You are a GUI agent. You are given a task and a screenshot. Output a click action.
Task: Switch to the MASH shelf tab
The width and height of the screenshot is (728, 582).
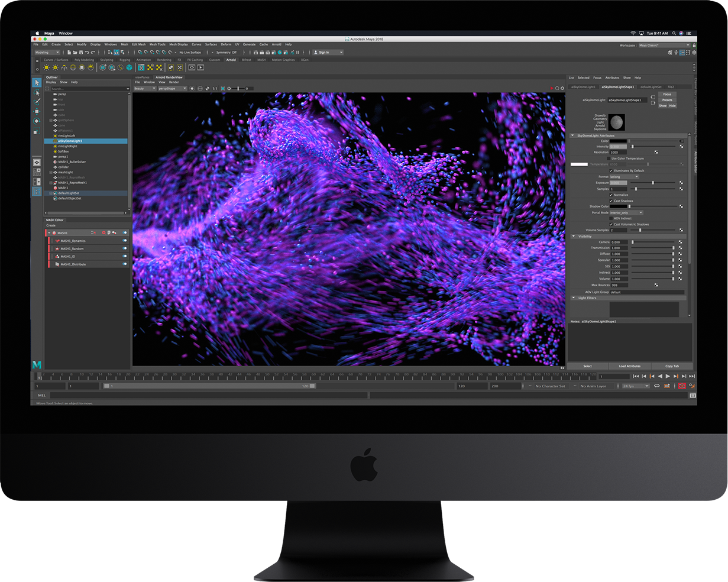[261, 60]
